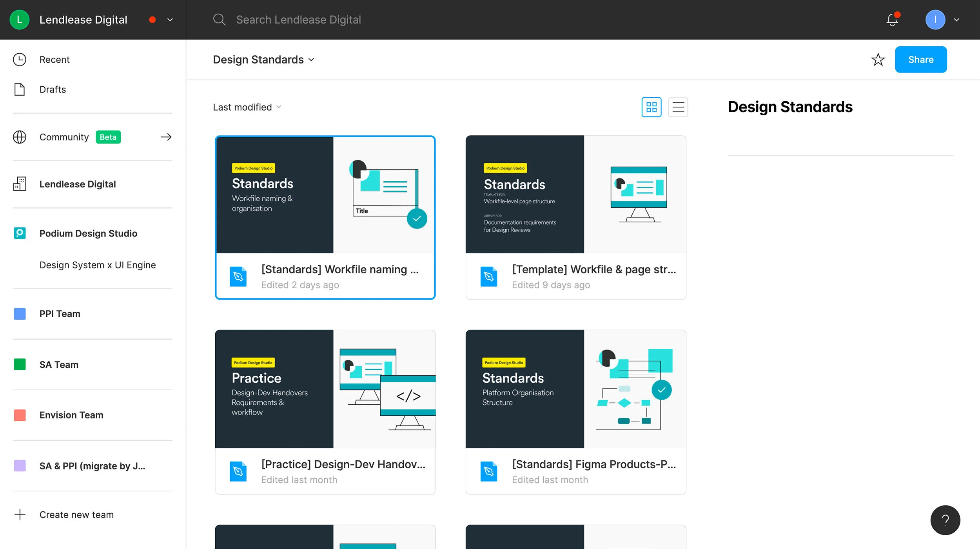Expand the account menu chevron
Viewport: 980px width, 549px height.
[x=956, y=20]
